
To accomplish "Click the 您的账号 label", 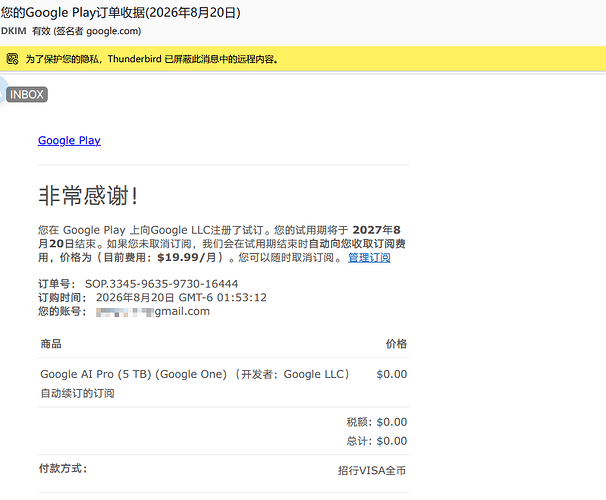I will pyautogui.click(x=62, y=311).
